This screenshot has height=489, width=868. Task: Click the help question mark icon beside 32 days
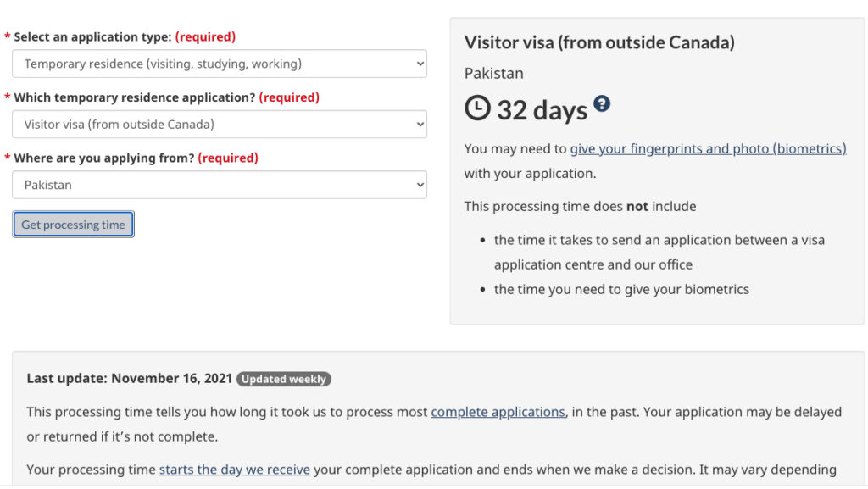[x=602, y=104]
